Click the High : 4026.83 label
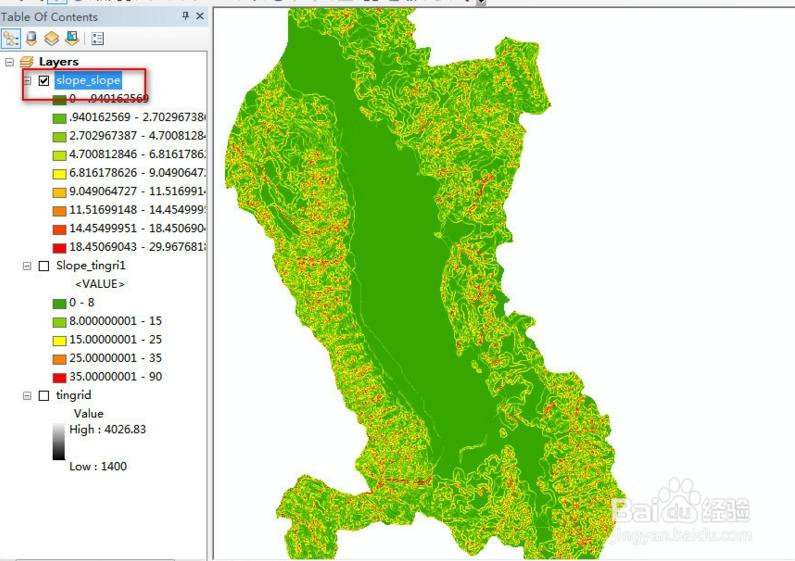The width and height of the screenshot is (795, 561). tap(107, 429)
